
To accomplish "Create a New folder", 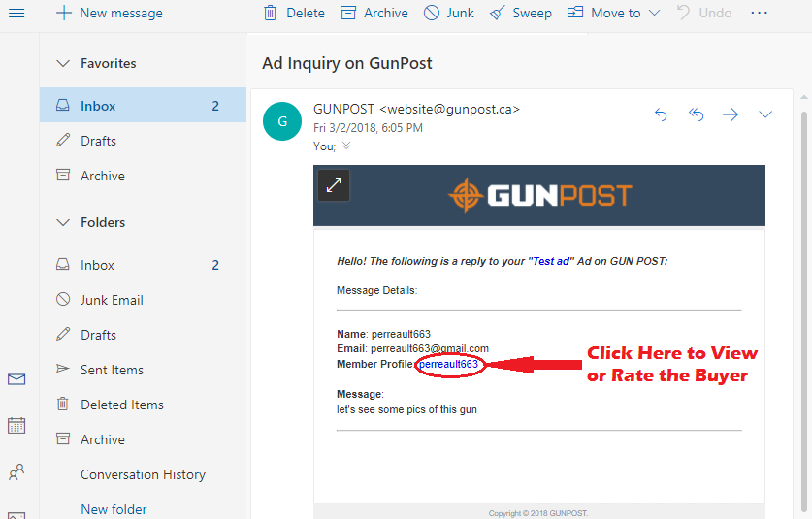I will click(x=114, y=509).
